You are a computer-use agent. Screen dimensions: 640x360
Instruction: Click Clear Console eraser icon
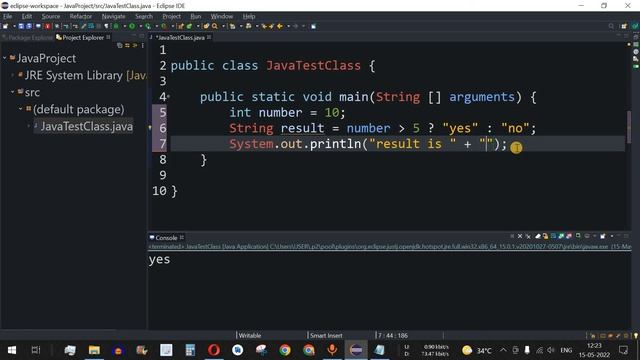click(x=538, y=236)
